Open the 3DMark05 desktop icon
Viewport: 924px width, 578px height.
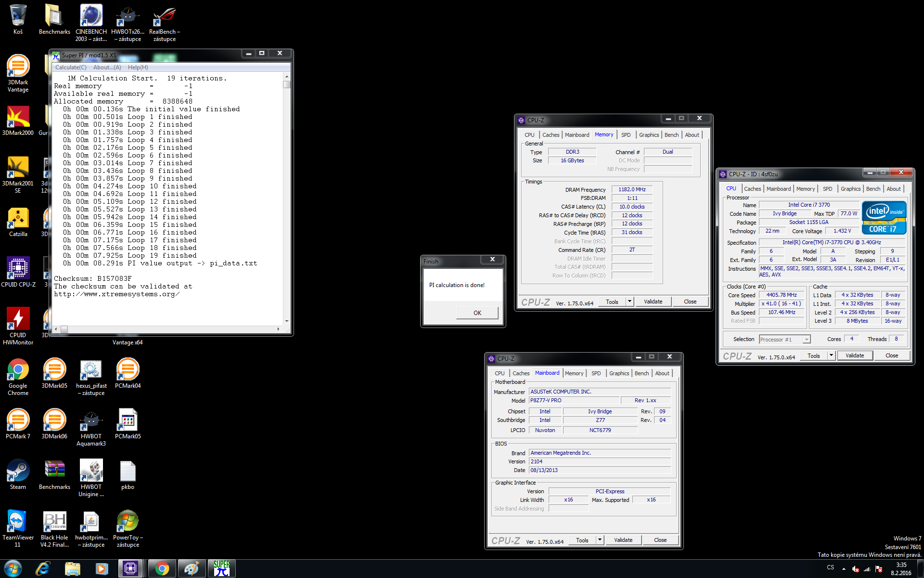click(x=54, y=373)
